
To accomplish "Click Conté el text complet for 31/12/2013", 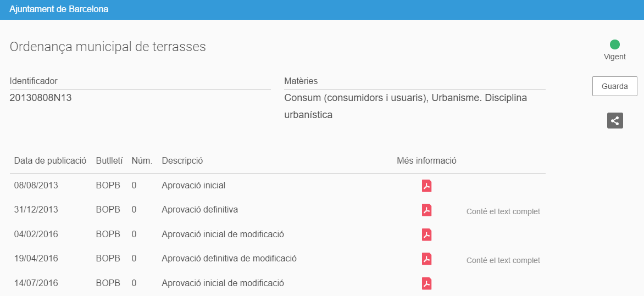I will point(503,211).
